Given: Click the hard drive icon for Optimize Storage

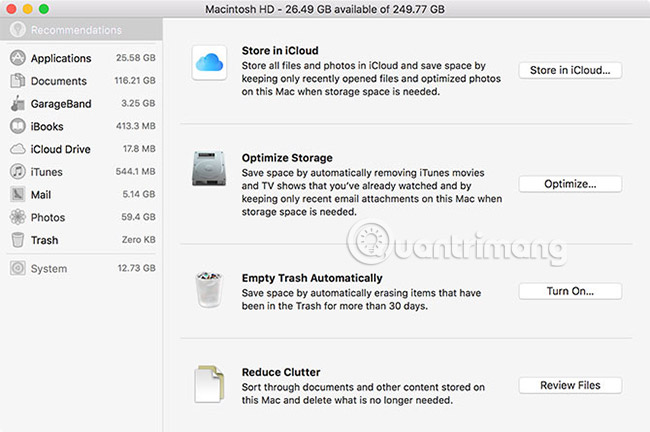Looking at the screenshot, I should [209, 169].
